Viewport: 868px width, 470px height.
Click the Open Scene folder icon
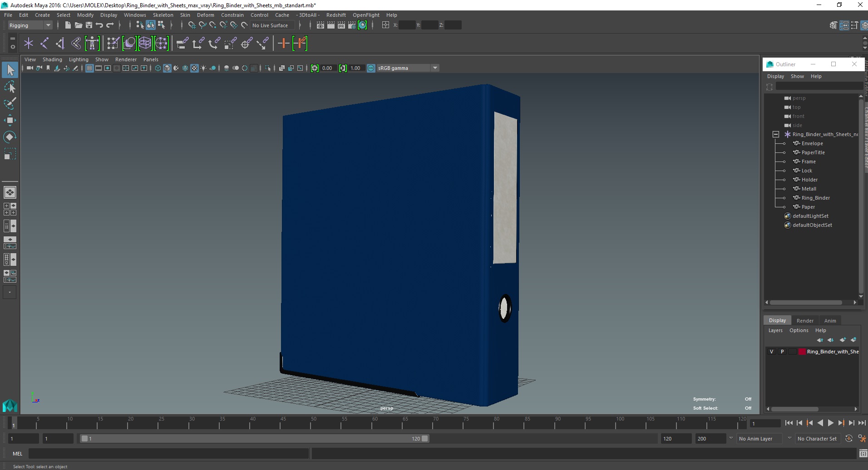click(x=78, y=25)
